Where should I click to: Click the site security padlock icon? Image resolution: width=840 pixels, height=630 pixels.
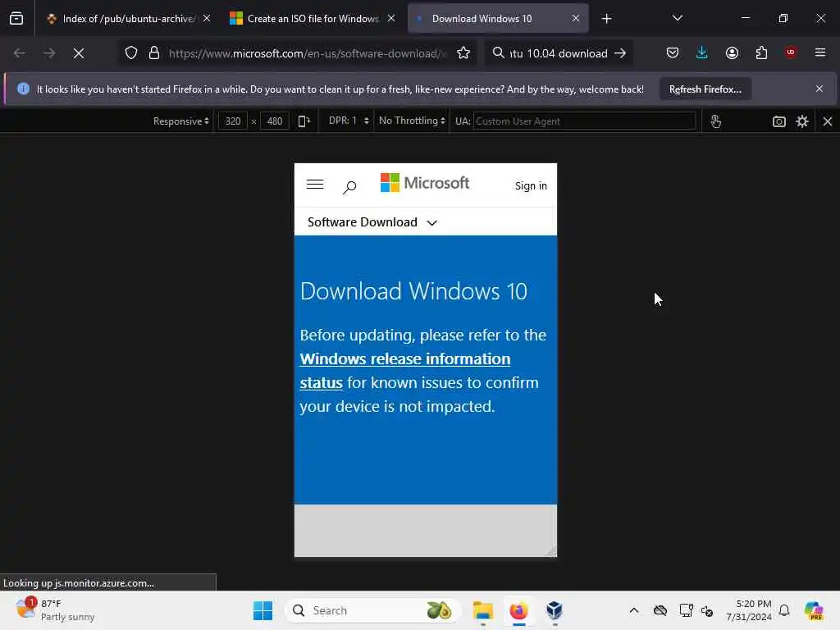[x=154, y=53]
